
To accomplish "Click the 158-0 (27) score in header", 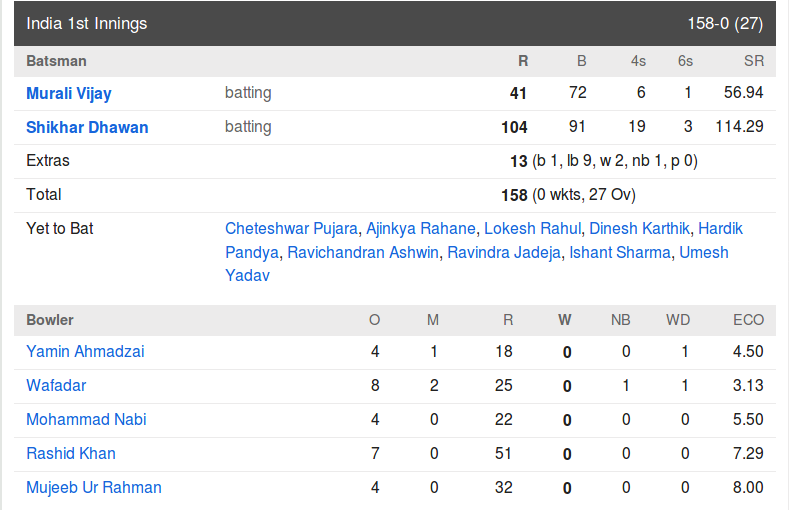I will 725,23.
